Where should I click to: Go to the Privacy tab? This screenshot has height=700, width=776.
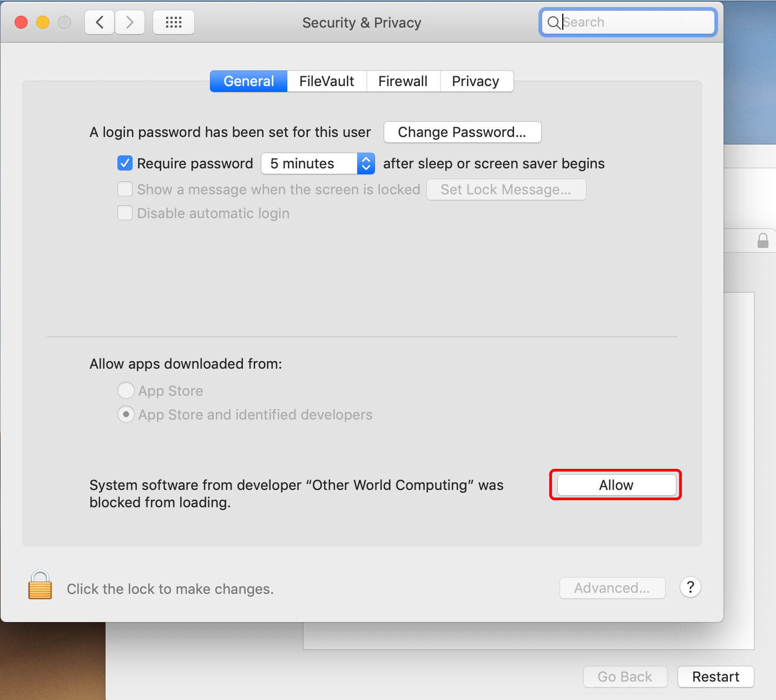475,81
